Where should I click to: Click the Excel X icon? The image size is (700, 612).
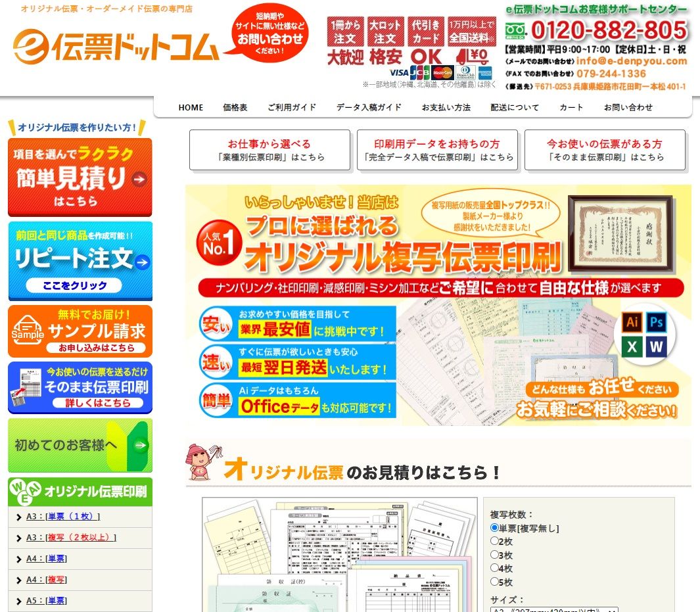point(632,346)
